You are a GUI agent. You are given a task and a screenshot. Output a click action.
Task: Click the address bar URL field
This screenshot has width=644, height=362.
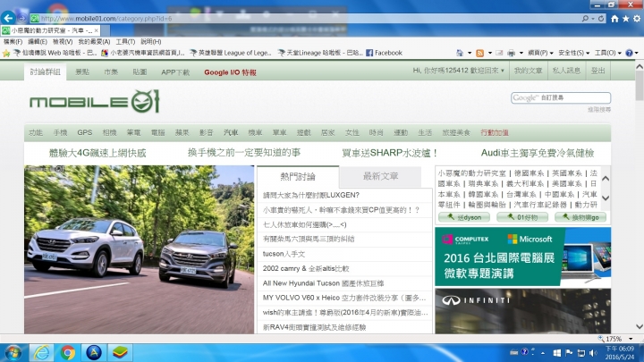click(x=304, y=19)
